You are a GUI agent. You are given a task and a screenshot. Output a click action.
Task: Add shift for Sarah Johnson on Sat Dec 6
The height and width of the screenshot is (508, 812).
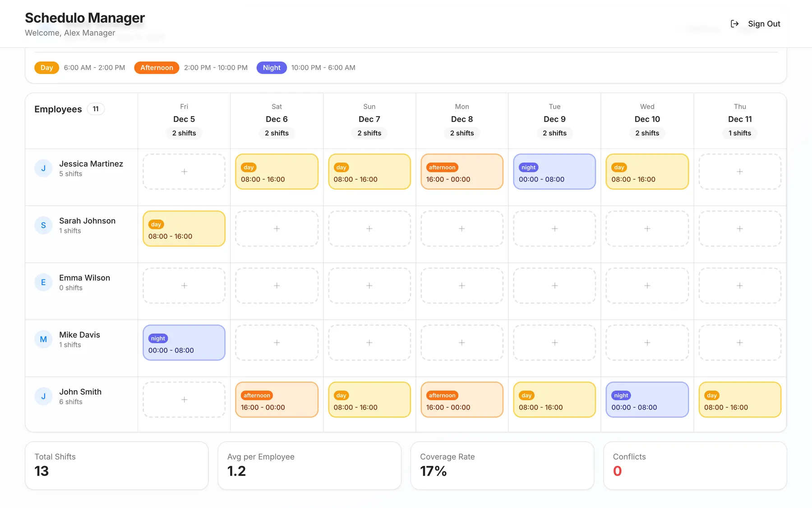pyautogui.click(x=277, y=228)
